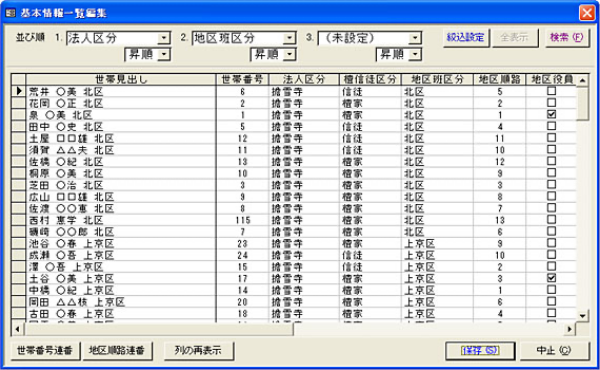Select the current record arrow marker
The height and width of the screenshot is (370, 600).
[18, 91]
